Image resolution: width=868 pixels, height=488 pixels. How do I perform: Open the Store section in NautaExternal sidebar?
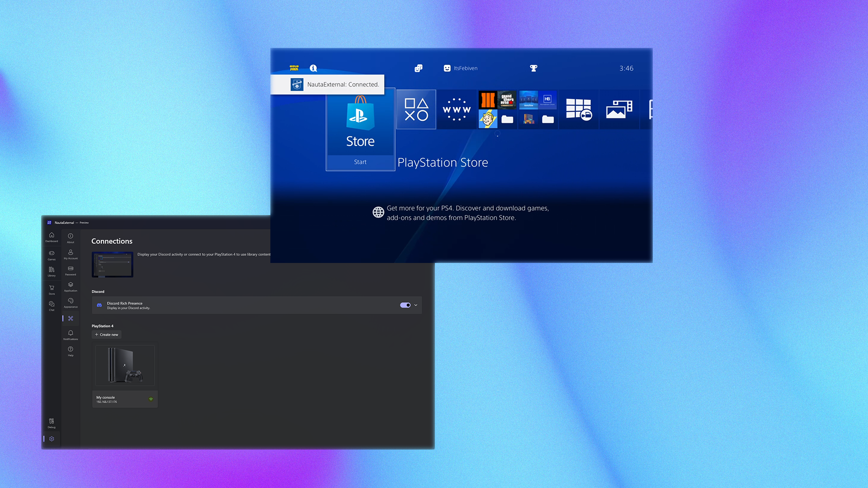[x=52, y=290]
